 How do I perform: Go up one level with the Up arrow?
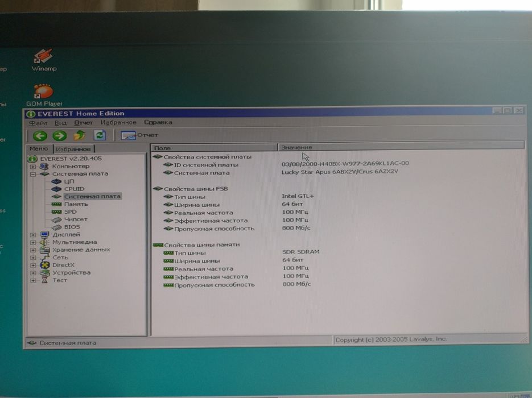click(x=80, y=135)
